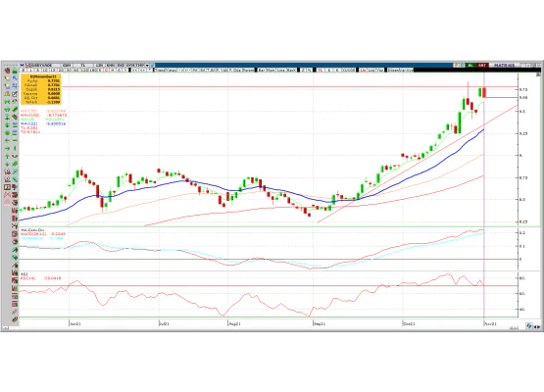Click the green circle marker tool
This screenshot has width=544, height=392.
point(7,133)
